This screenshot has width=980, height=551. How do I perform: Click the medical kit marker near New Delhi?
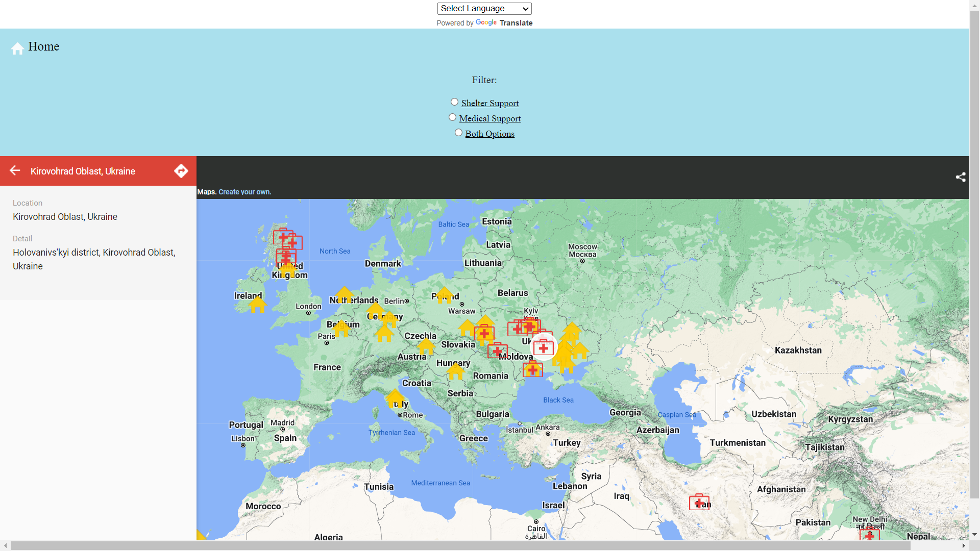tap(869, 535)
